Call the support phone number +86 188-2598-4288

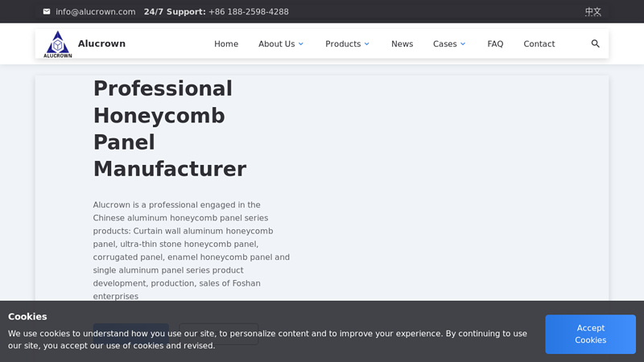point(249,12)
